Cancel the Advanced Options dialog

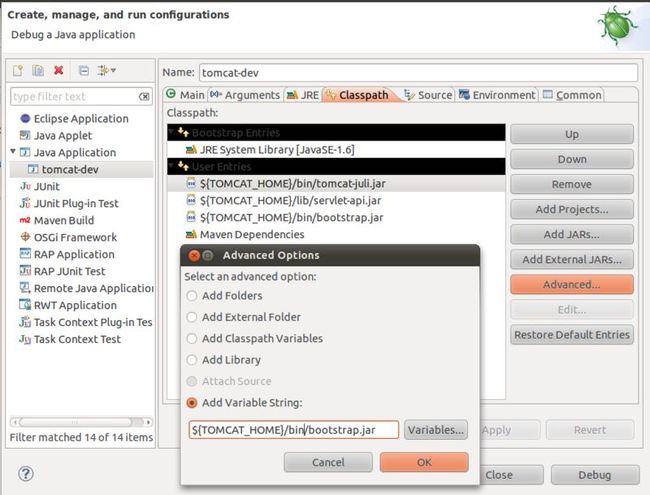[328, 462]
